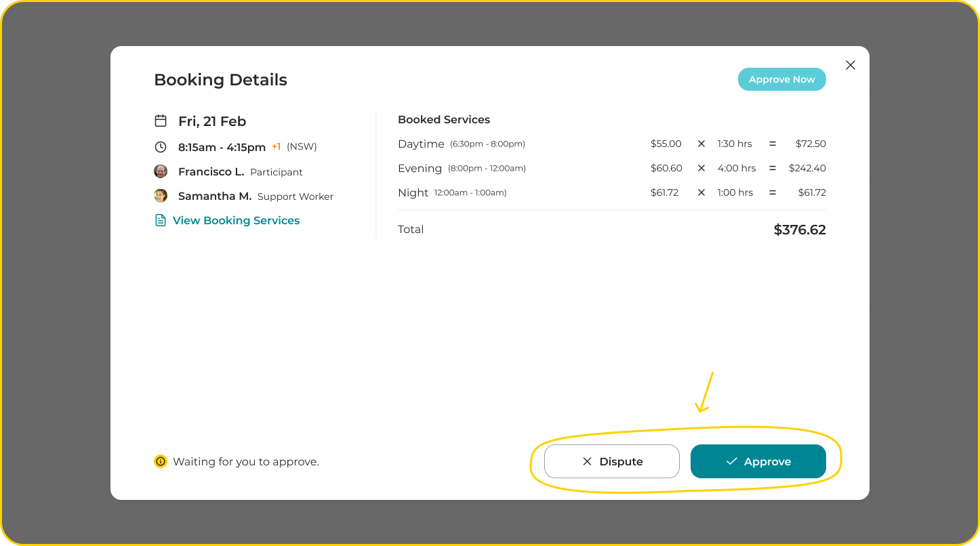Image resolution: width=980 pixels, height=546 pixels.
Task: Click the orange +1 day indicator
Action: (x=276, y=146)
